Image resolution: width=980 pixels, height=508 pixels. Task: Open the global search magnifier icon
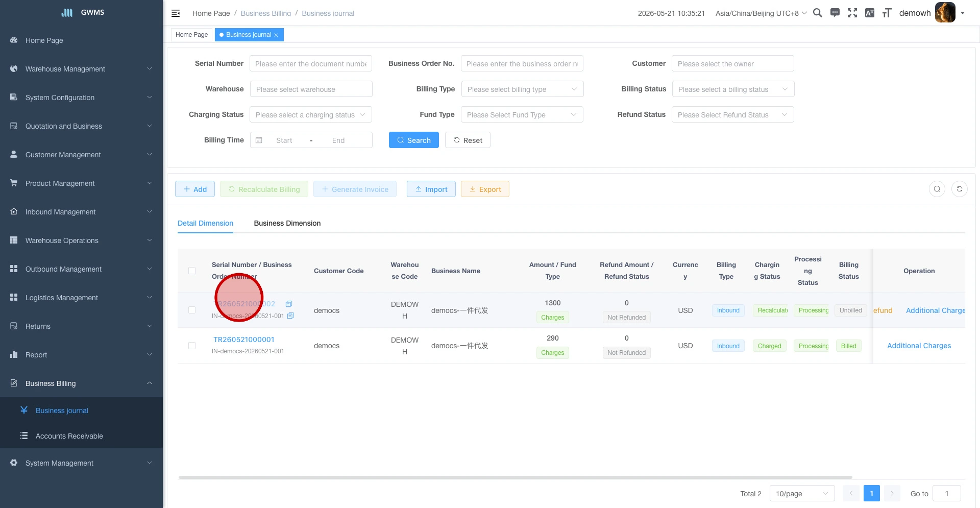(x=818, y=13)
